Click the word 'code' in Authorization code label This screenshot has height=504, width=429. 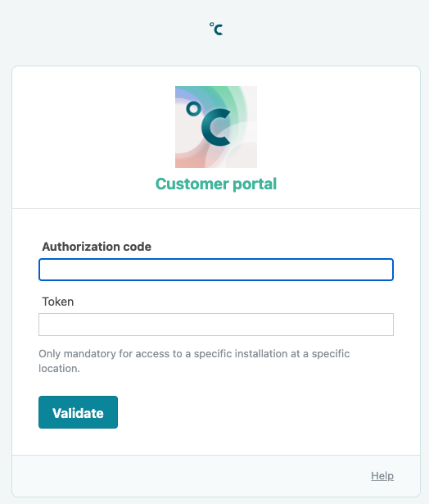point(137,247)
